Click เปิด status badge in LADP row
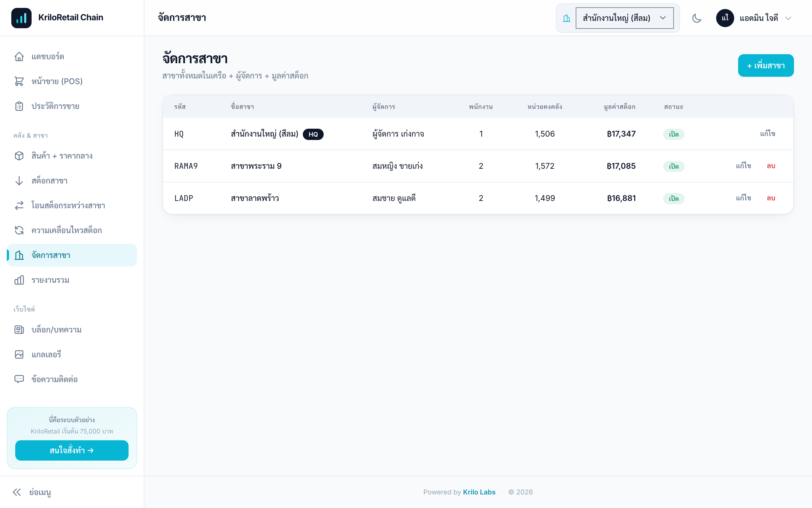The height and width of the screenshot is (508, 812). (673, 199)
